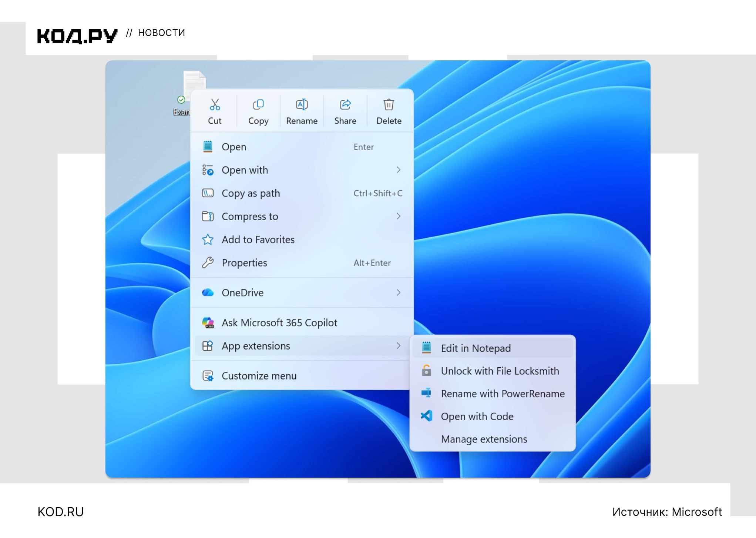Click the Notepad icon beside Open
Screen dimensions: 756x538
pos(208,147)
